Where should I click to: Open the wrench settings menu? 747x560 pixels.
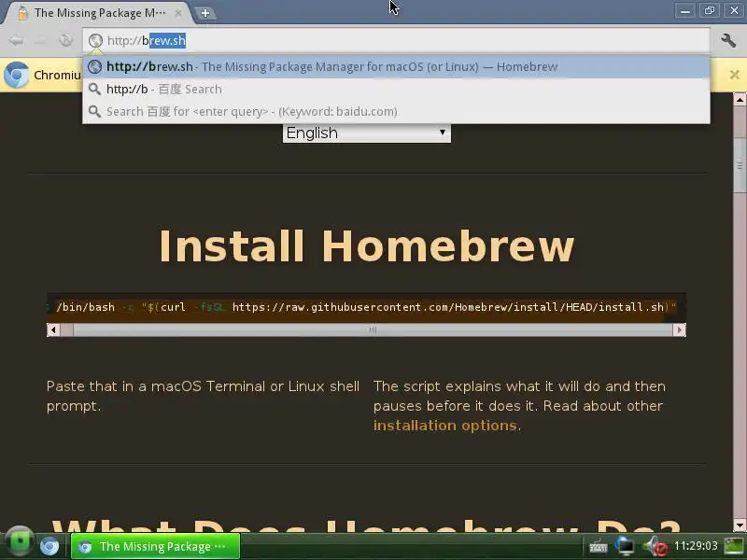click(x=728, y=40)
